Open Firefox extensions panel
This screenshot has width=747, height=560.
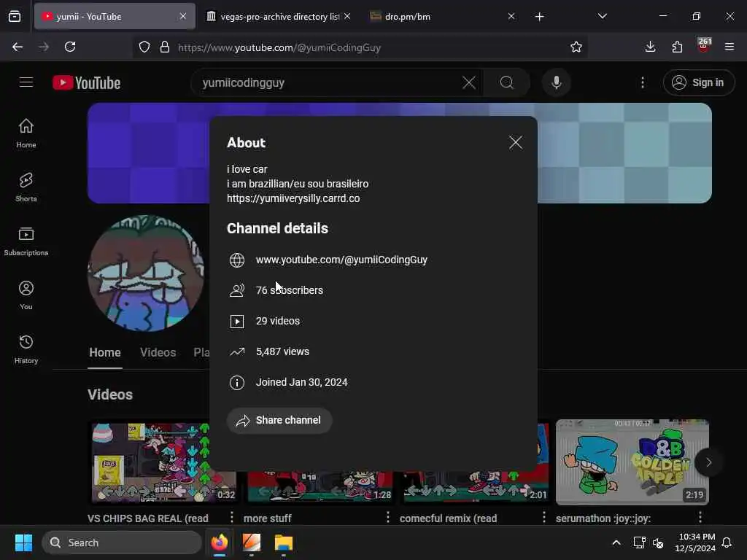click(x=677, y=47)
